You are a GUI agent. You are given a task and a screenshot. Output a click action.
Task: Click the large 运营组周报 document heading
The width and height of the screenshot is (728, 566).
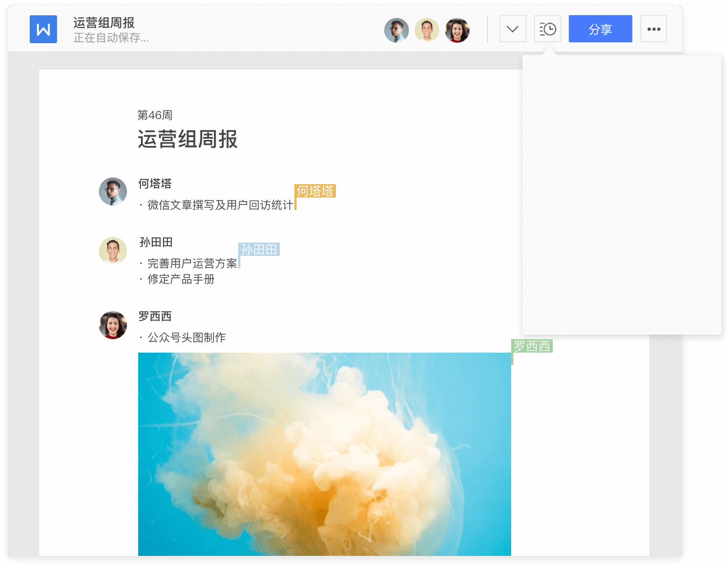coord(188,139)
